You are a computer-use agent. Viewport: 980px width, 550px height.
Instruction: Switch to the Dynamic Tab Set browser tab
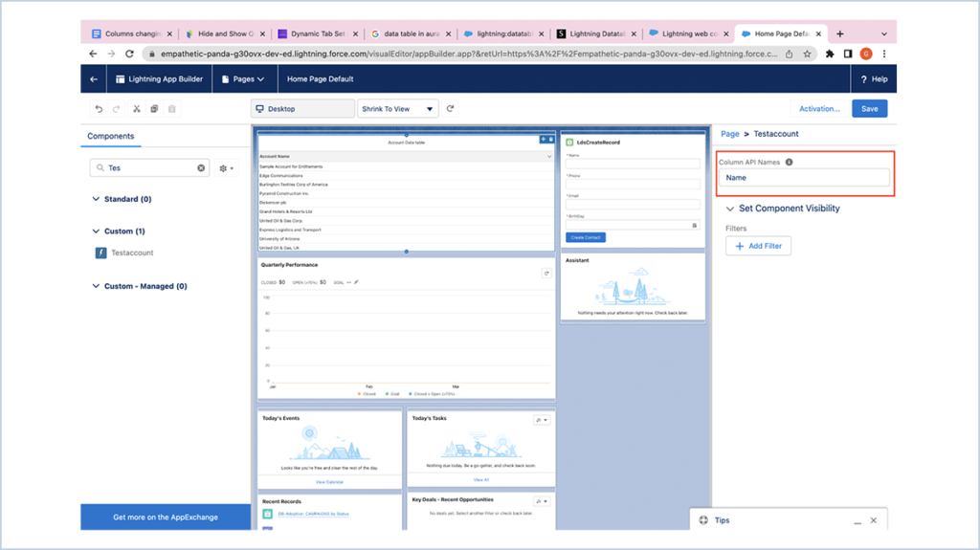[x=318, y=33]
